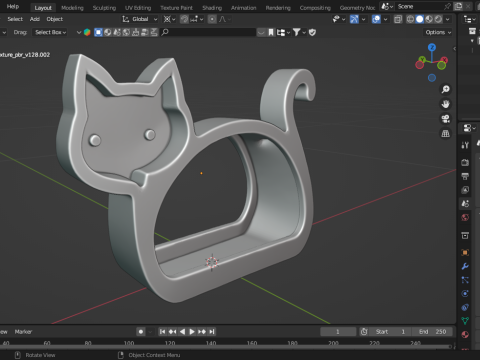Viewport: 480px width, 360px height.
Task: Open the Render properties tab
Action: [465, 162]
